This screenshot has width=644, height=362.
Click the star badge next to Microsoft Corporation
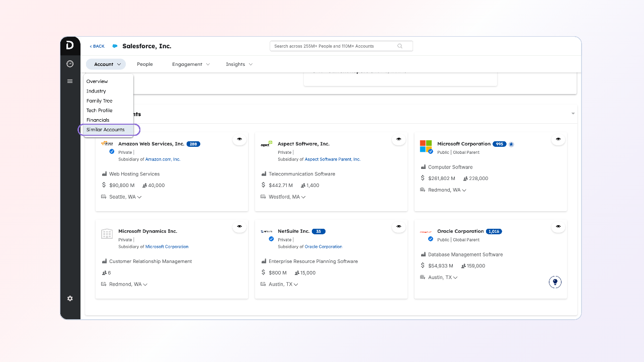point(511,144)
